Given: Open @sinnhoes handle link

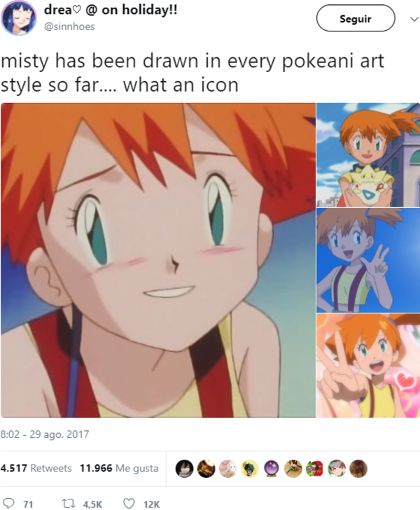Looking at the screenshot, I should point(69,27).
